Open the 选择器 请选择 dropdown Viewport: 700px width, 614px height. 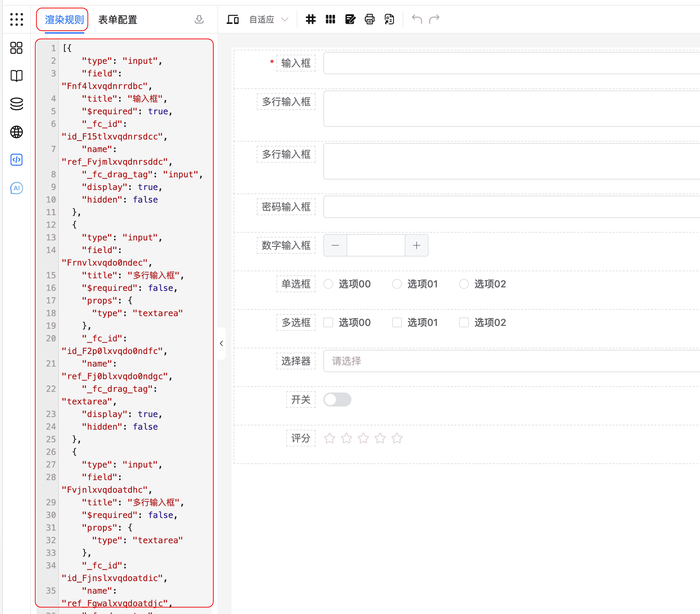tap(511, 361)
